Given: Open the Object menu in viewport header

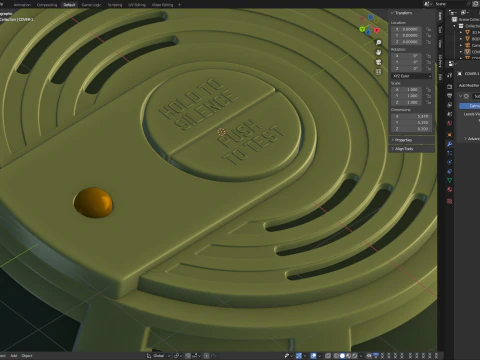Looking at the screenshot, I should click(x=27, y=356).
